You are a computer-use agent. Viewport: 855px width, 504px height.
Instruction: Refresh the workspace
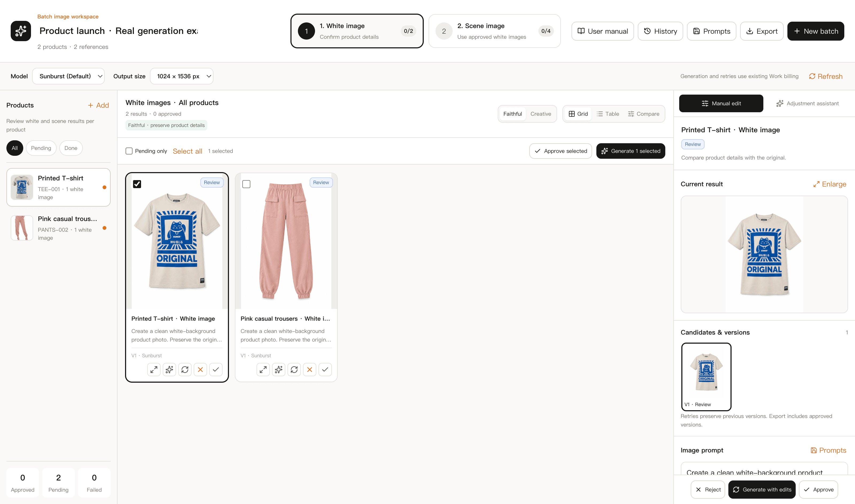pyautogui.click(x=825, y=76)
